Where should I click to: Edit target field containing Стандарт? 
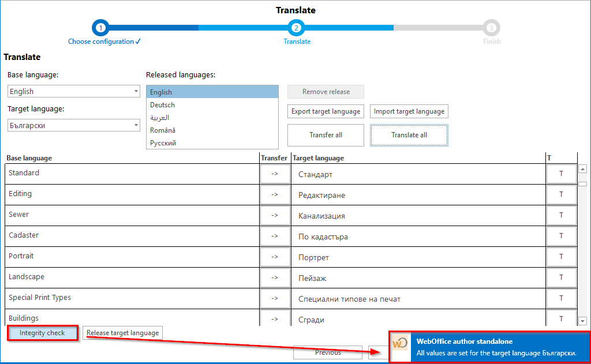[x=418, y=174]
